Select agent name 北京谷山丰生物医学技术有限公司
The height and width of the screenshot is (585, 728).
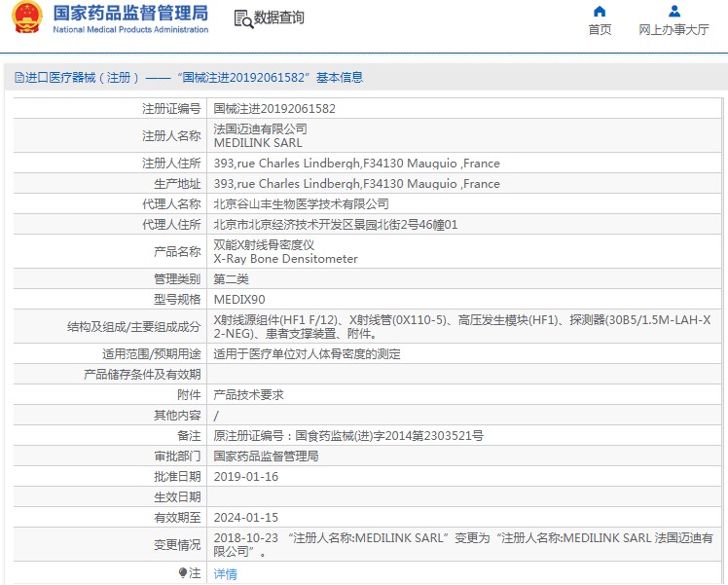click(301, 204)
